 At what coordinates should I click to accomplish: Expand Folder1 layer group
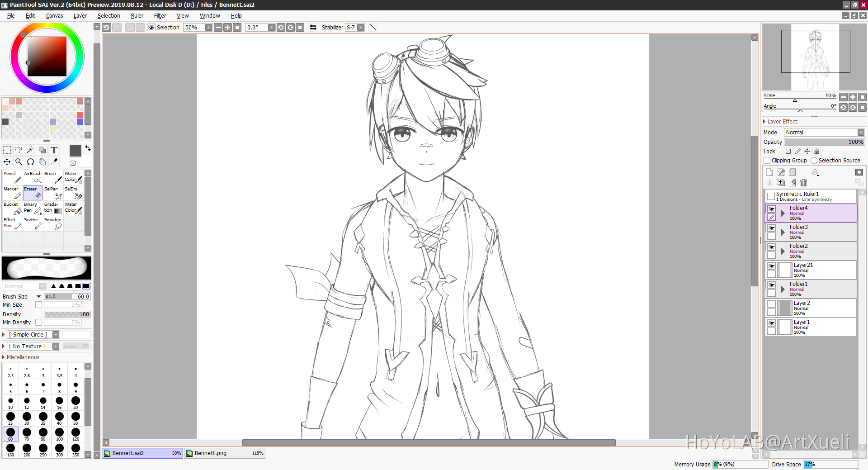783,289
